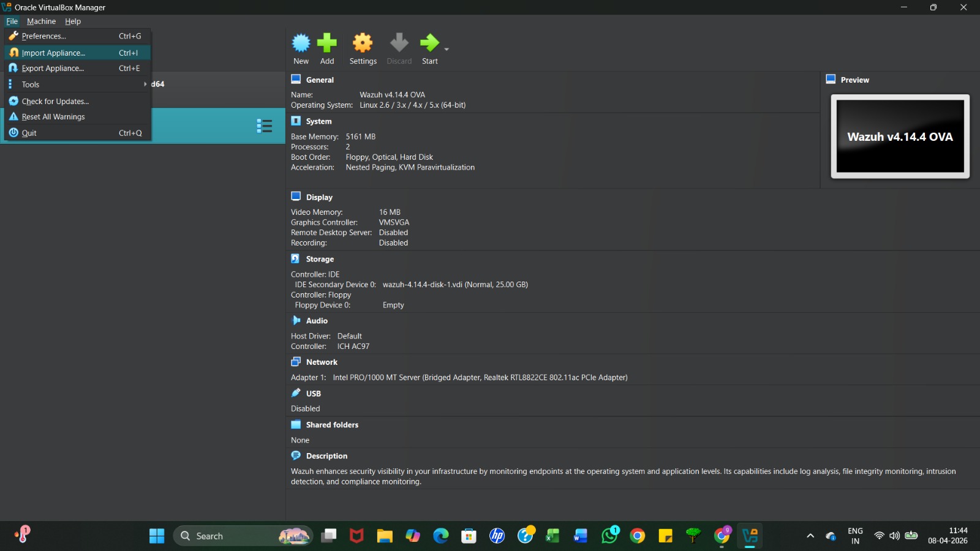
Task: Click the Base Memory value '5161 MB'
Action: [x=360, y=137]
